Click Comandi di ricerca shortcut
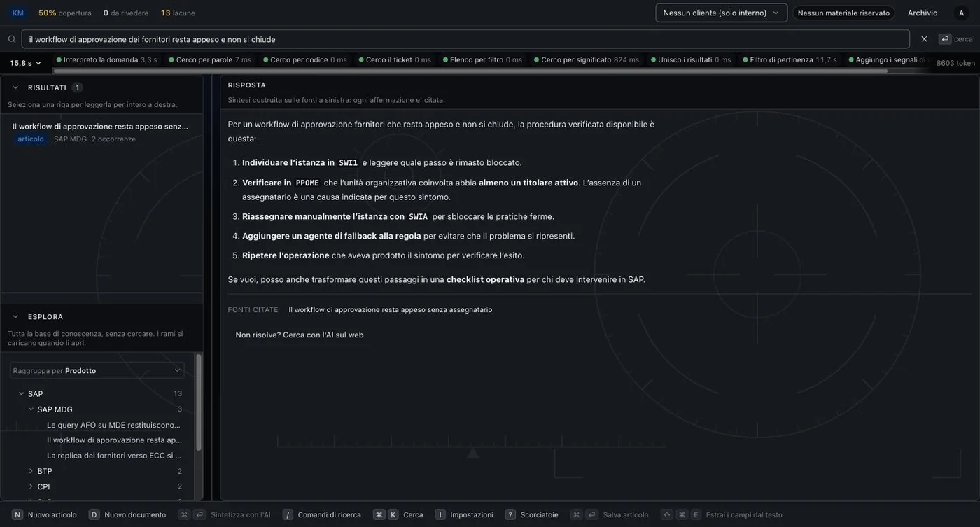980x527 pixels. click(x=323, y=514)
